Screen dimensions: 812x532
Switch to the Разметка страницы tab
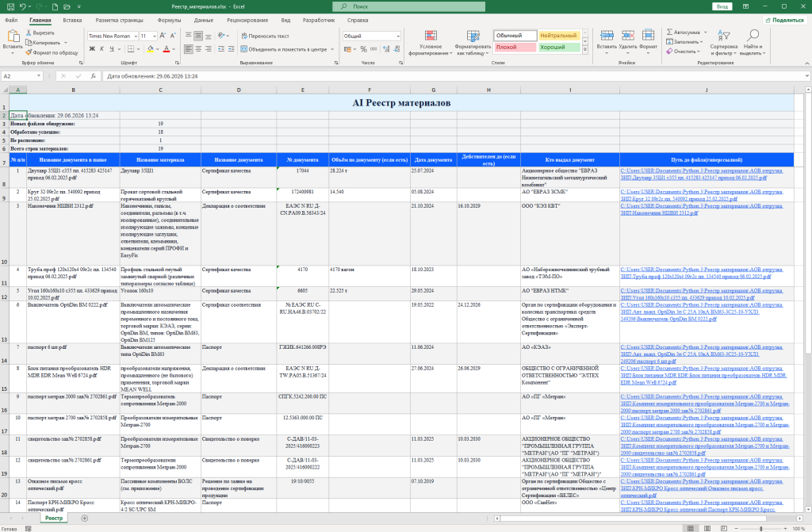pyautogui.click(x=119, y=20)
